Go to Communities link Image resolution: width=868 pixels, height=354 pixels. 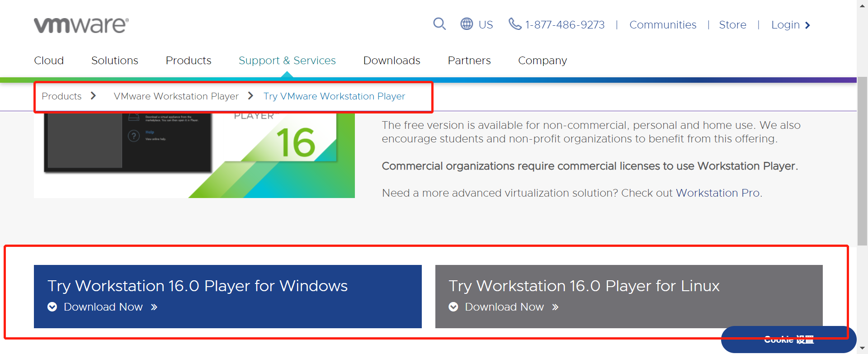tap(663, 25)
